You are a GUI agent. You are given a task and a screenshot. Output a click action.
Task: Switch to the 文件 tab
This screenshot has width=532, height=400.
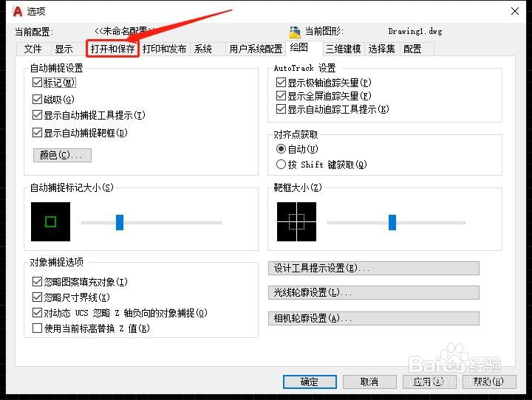(x=33, y=49)
